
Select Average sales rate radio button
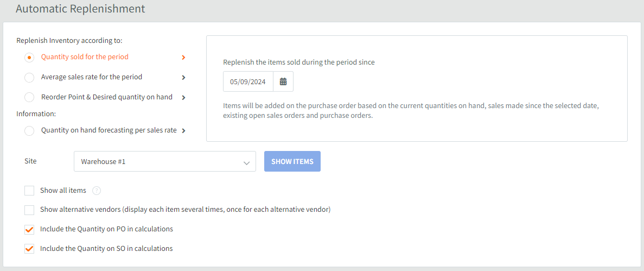tap(29, 77)
